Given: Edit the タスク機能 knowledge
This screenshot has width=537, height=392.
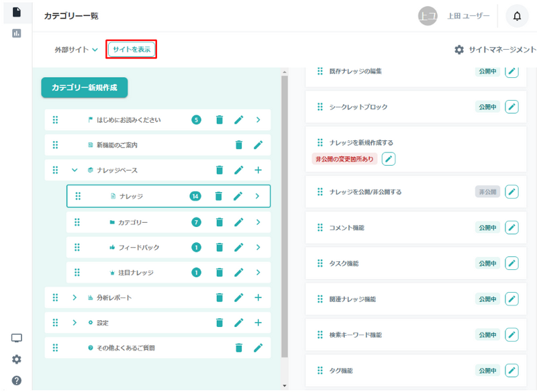Looking at the screenshot, I should click(x=511, y=263).
